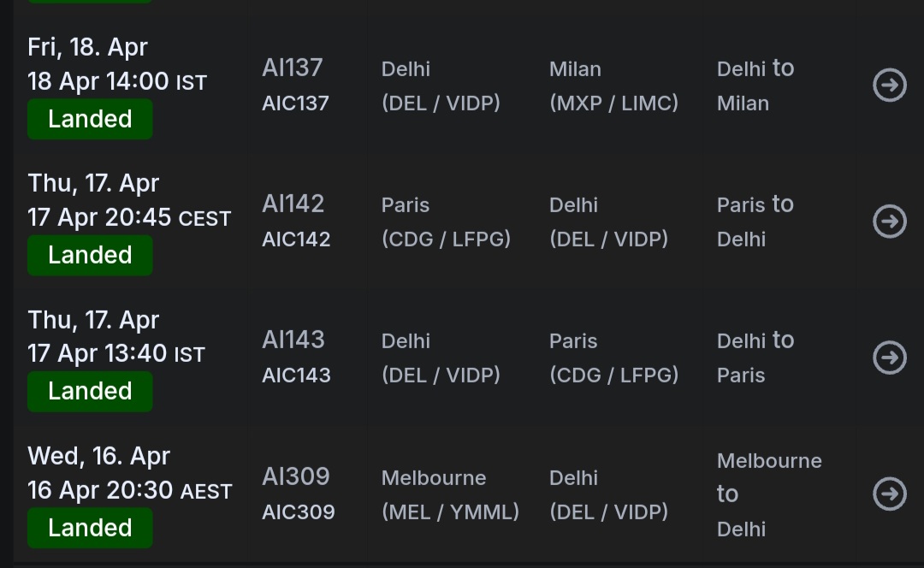Click Milan (MXP / LIMC) destination airport
This screenshot has height=568, width=924.
(x=613, y=86)
